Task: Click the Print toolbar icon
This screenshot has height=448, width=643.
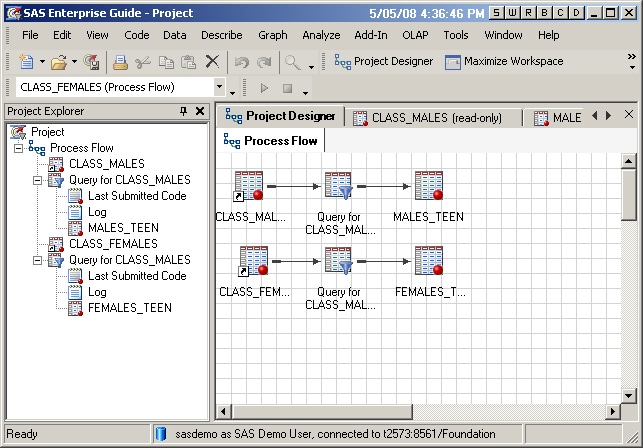Action: click(x=120, y=62)
